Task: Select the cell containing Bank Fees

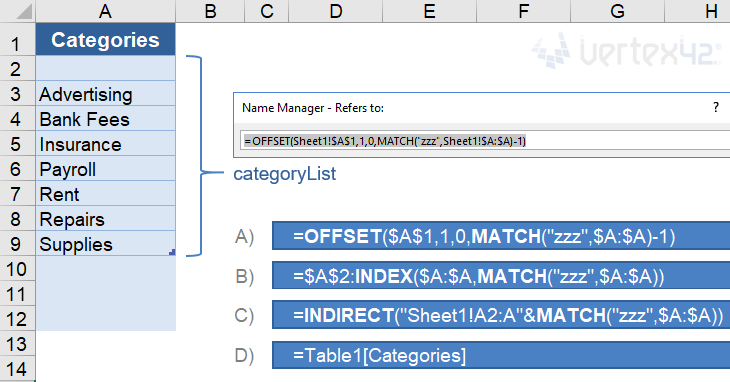Action: (105, 119)
